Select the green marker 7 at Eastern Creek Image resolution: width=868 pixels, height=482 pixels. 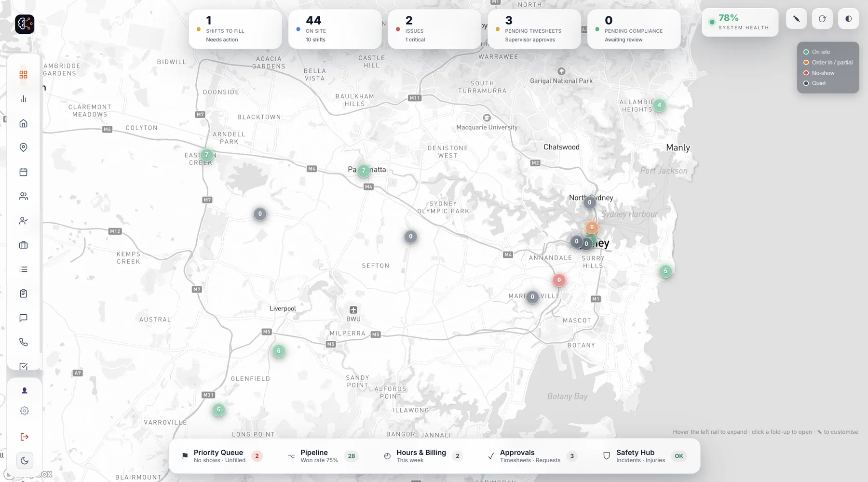point(207,155)
